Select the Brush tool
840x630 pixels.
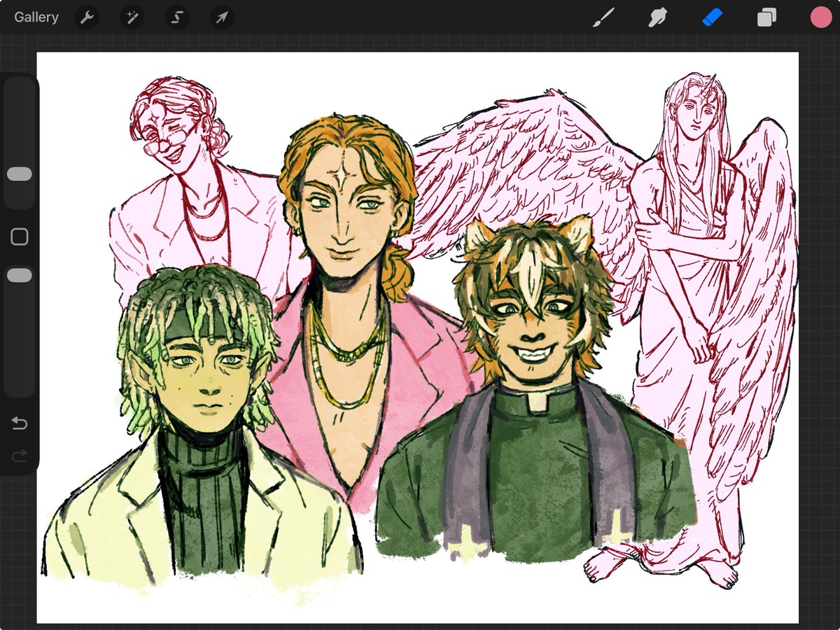(603, 17)
